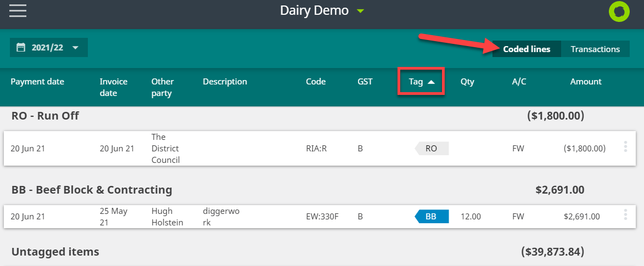Open more options for Hugh Holstein row
This screenshot has height=266, width=644.
click(x=625, y=214)
